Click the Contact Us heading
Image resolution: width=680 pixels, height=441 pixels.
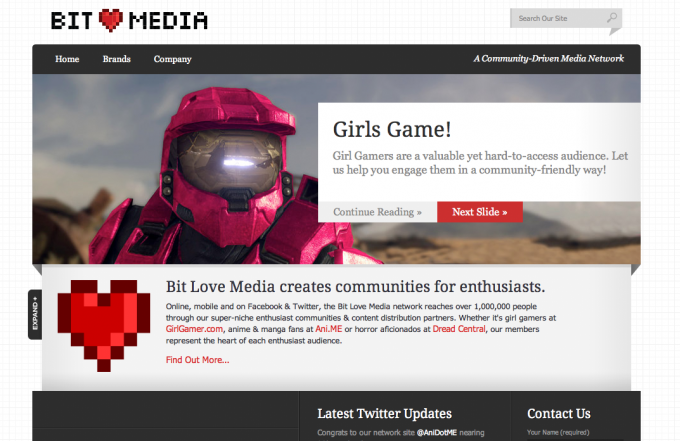point(559,414)
